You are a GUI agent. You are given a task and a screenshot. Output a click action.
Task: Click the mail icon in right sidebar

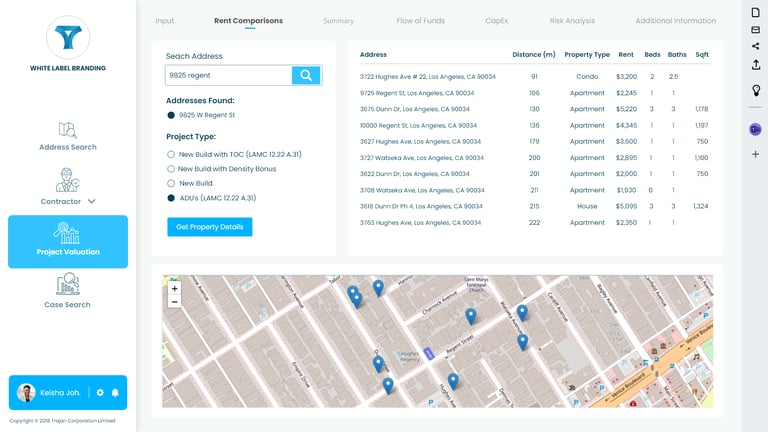755,30
